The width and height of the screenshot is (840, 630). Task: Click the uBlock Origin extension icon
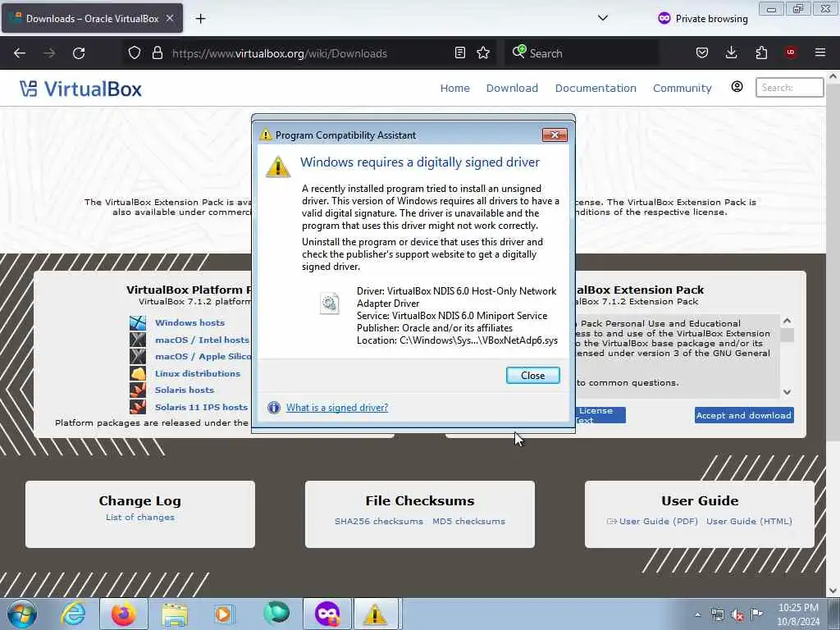(x=791, y=52)
